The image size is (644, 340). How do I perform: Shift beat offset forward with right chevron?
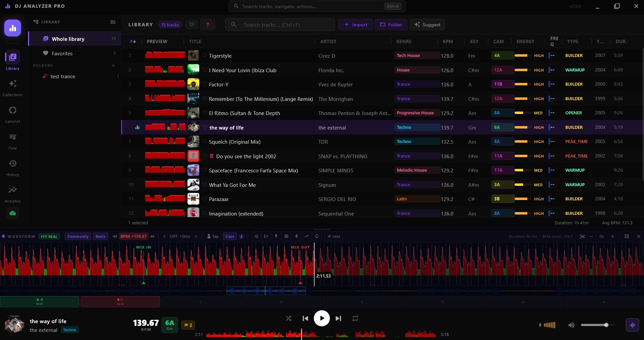pyautogui.click(x=196, y=236)
